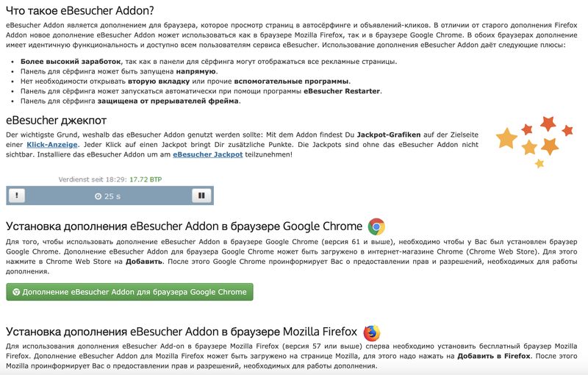Click the Chrome logo beside the heading
This screenshot has width=588, height=375.
point(377,226)
